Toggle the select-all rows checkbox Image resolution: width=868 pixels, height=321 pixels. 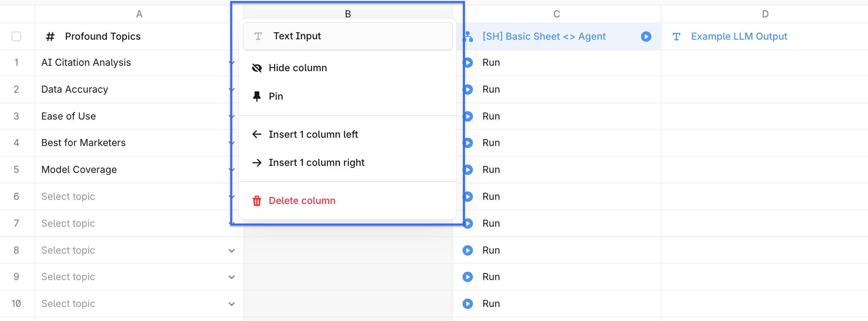[x=17, y=36]
